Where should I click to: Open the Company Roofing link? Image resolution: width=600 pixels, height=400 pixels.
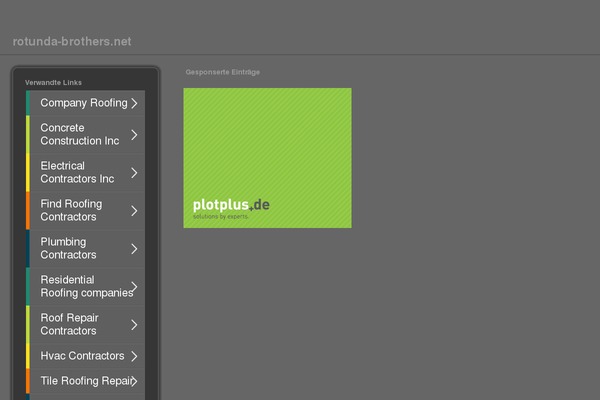84,103
